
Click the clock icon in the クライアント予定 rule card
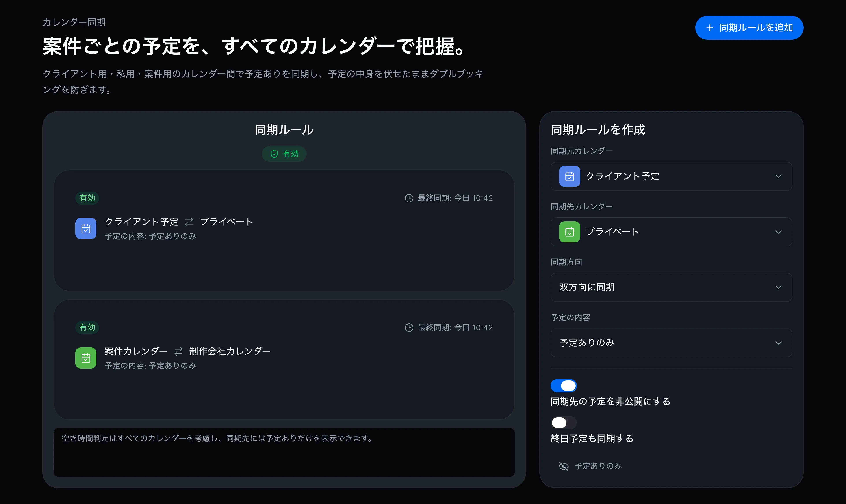[409, 198]
